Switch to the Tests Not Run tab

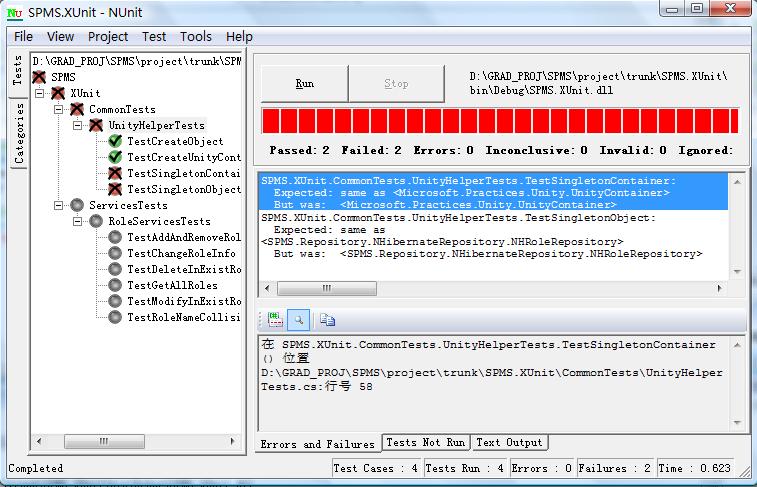pos(425,443)
